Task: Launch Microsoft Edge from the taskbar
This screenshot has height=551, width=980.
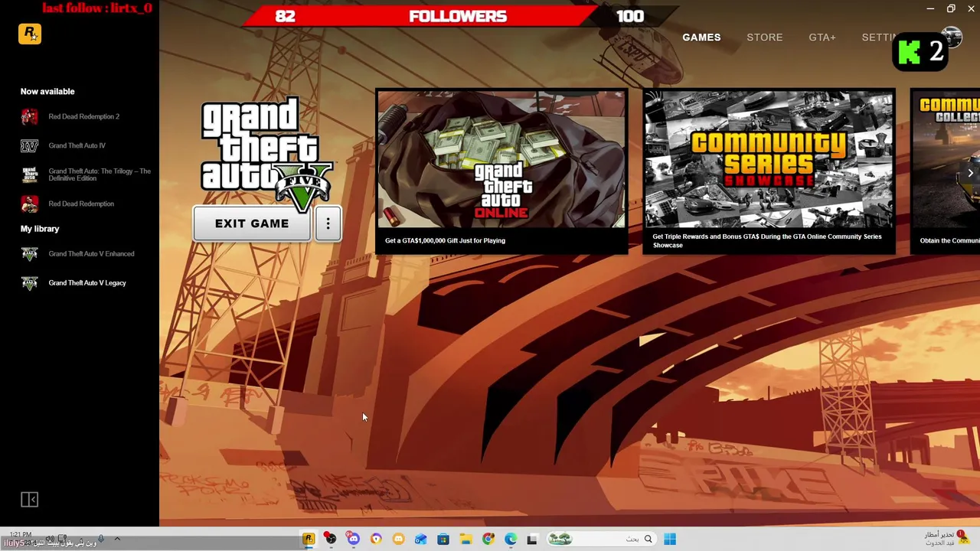Action: pyautogui.click(x=511, y=540)
